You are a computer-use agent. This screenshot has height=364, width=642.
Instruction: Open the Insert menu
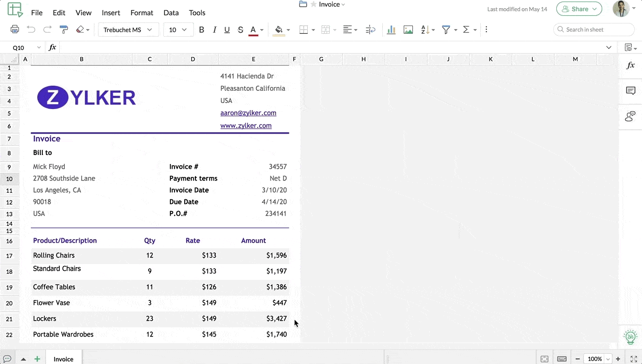point(111,13)
